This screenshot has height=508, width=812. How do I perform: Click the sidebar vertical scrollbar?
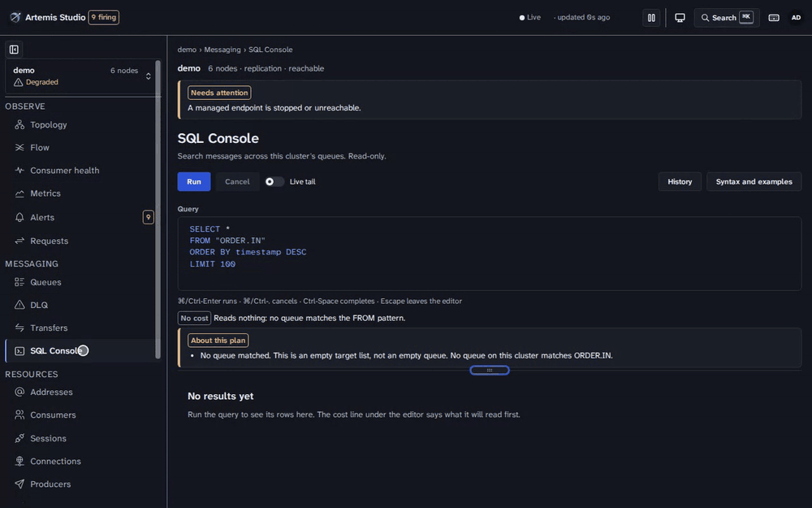click(158, 210)
